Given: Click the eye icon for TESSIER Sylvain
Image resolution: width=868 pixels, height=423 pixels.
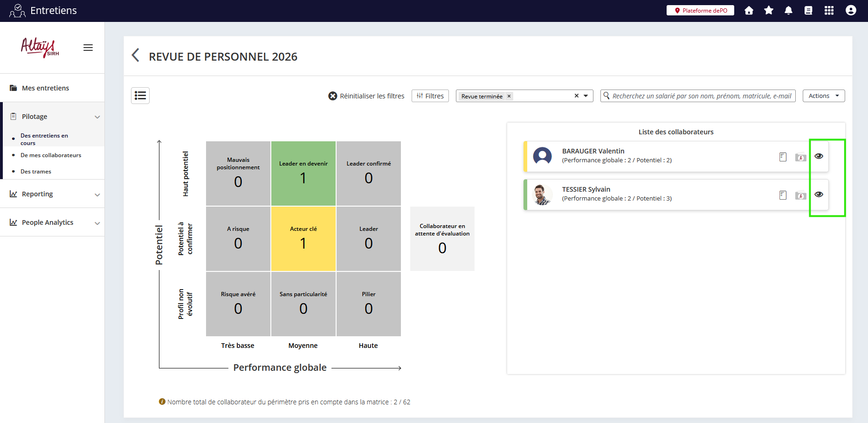Looking at the screenshot, I should pyautogui.click(x=819, y=194).
